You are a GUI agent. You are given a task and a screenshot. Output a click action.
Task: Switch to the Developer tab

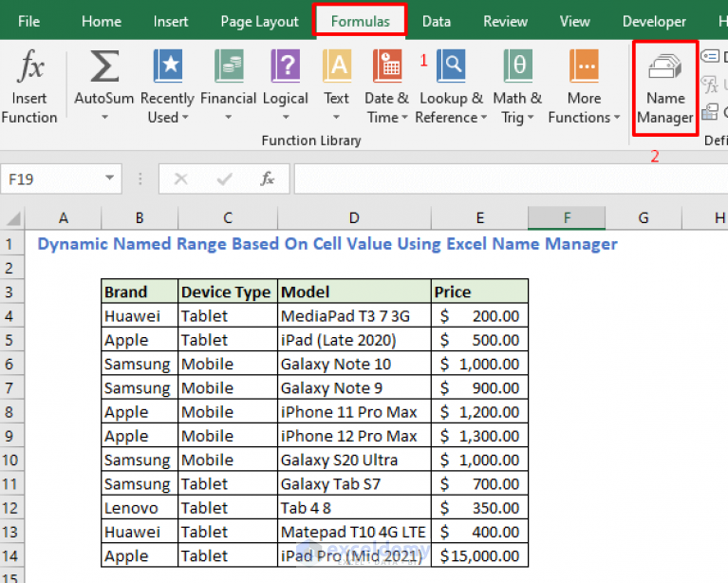click(654, 22)
